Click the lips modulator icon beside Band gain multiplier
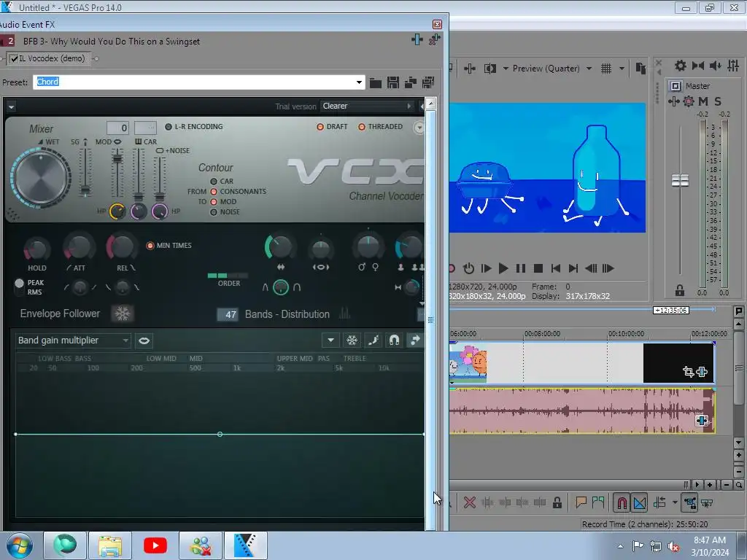747x560 pixels. coord(144,341)
